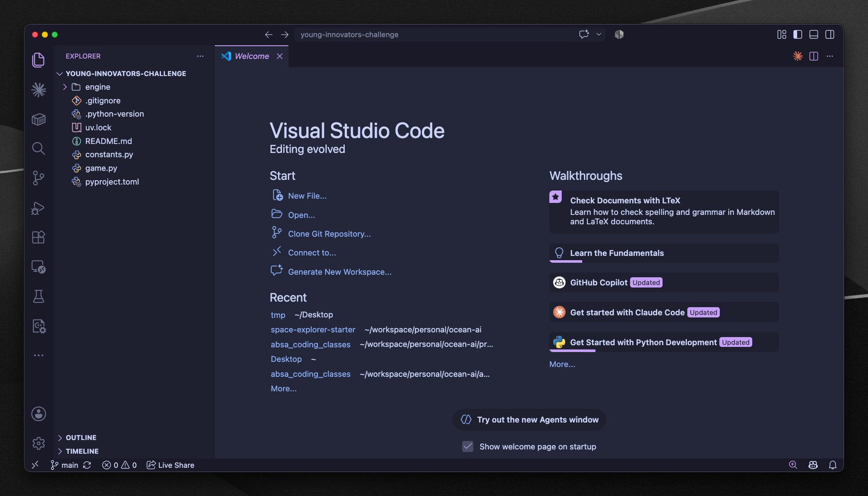Uncheck Show welcome page on startup
Image resolution: width=868 pixels, height=496 pixels.
point(468,446)
